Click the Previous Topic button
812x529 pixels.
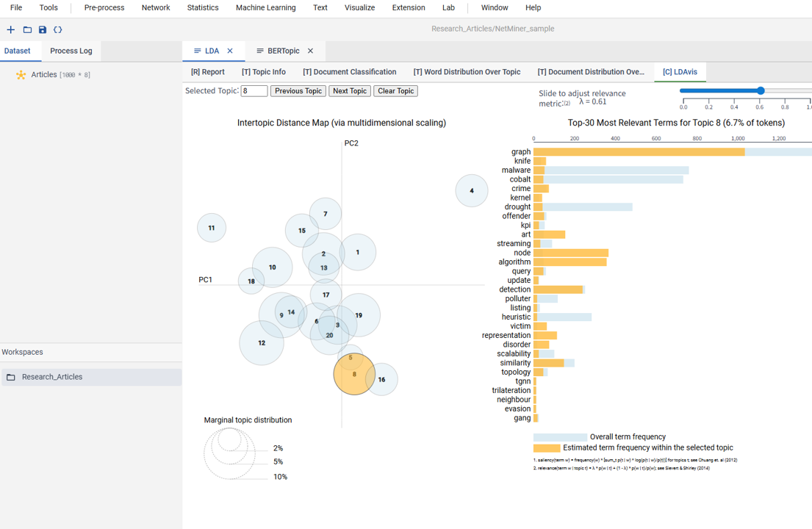click(x=298, y=90)
